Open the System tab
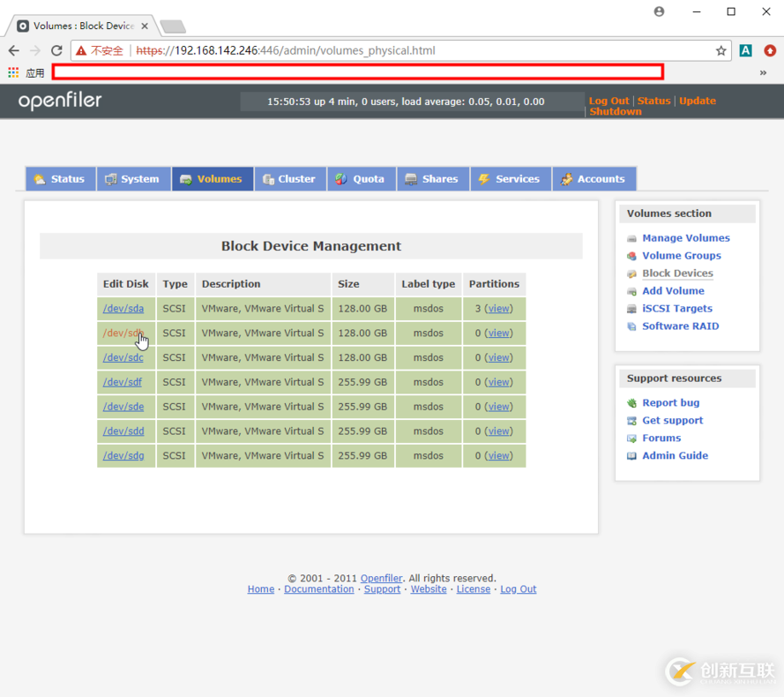784x697 pixels. point(132,179)
